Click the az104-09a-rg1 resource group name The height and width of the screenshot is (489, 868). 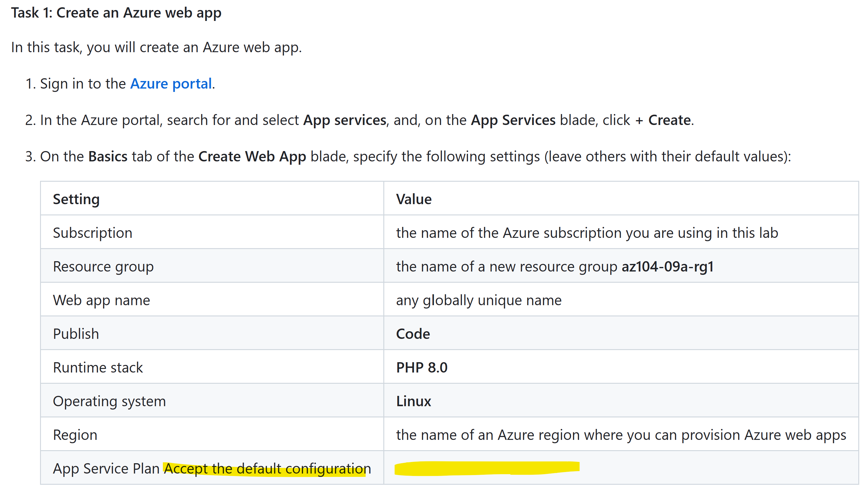[667, 267]
